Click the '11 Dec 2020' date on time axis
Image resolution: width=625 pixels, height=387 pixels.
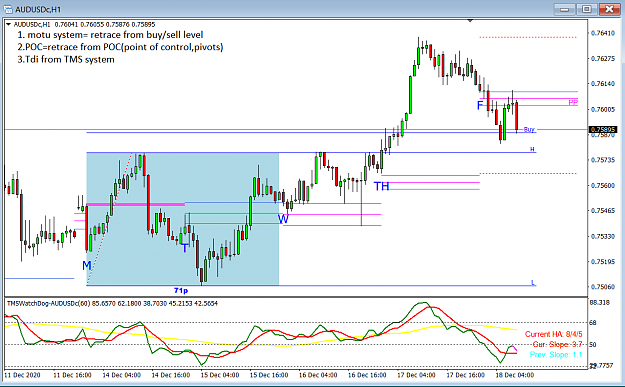point(22,375)
